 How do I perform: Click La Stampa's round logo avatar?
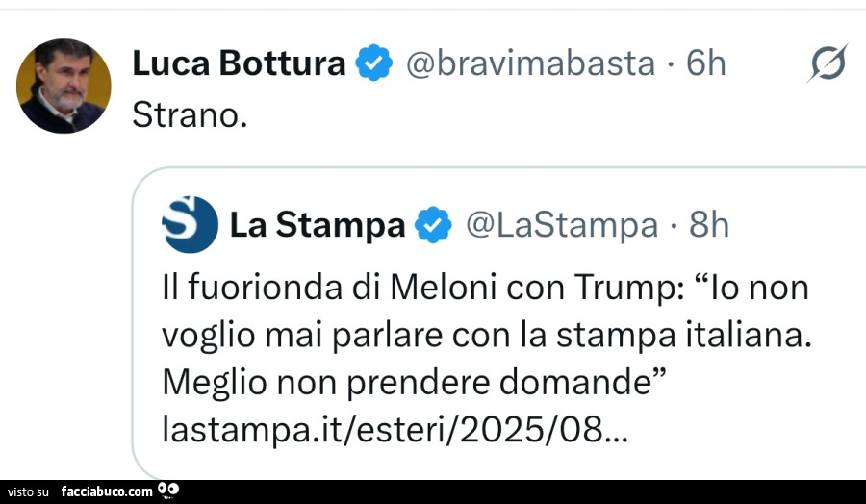click(190, 224)
